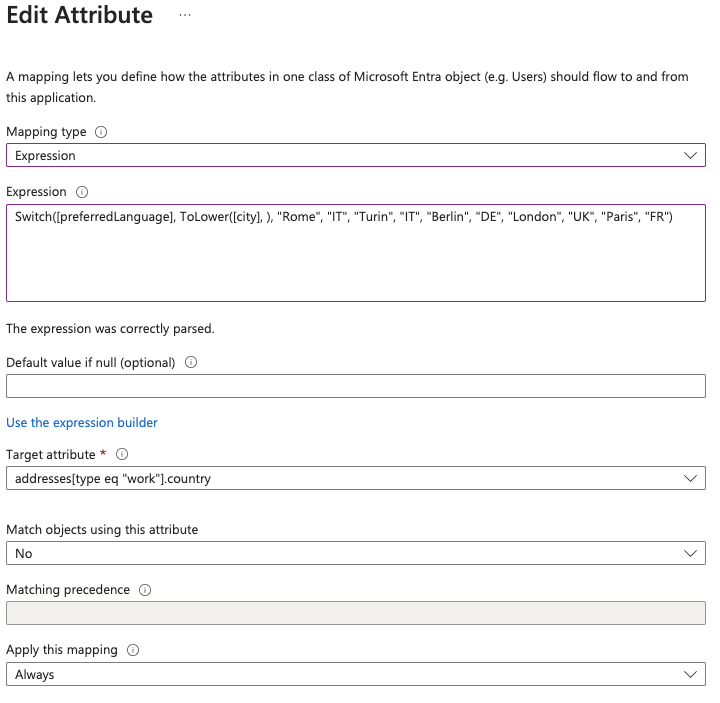Show Matching precedence info tooltip
The width and height of the screenshot is (720, 703).
point(145,590)
